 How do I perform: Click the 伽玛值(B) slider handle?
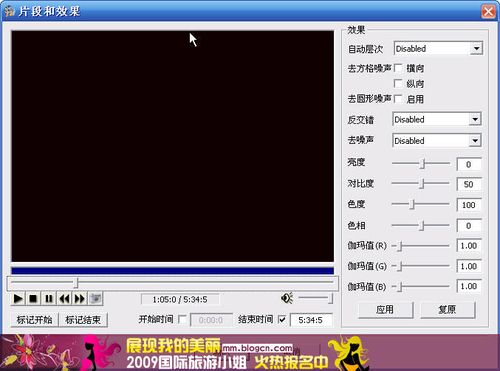tap(400, 286)
